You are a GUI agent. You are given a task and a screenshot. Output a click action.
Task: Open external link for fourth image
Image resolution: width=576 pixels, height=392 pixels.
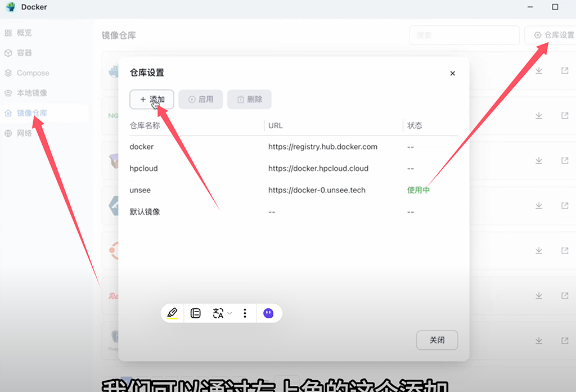tap(565, 205)
